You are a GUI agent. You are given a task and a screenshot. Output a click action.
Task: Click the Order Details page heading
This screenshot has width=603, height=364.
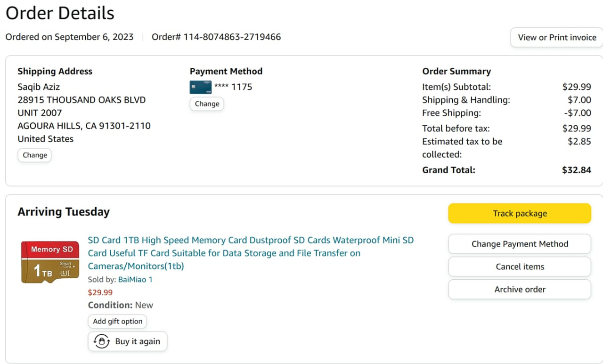pyautogui.click(x=60, y=13)
